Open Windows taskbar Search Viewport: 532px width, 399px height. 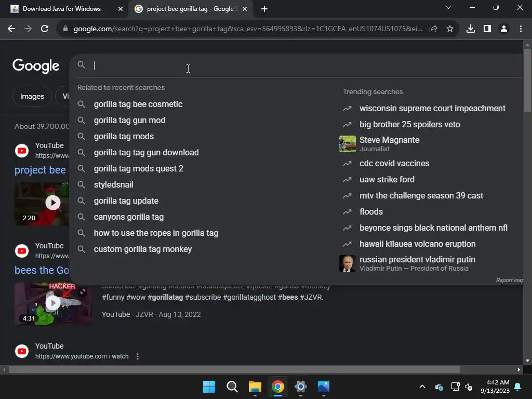coord(232,387)
